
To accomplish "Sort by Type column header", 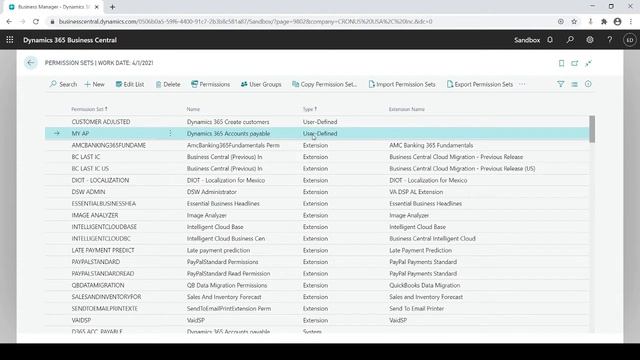I will 310,109.
